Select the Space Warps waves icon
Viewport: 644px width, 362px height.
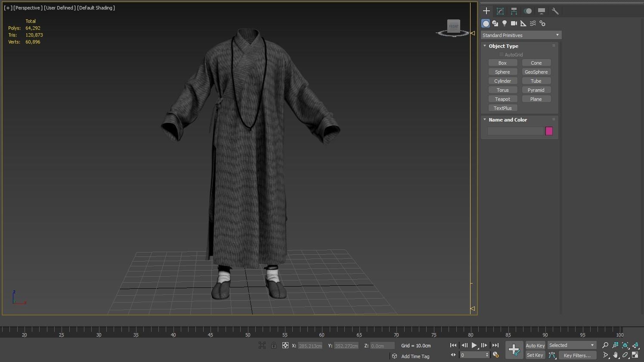point(533,23)
